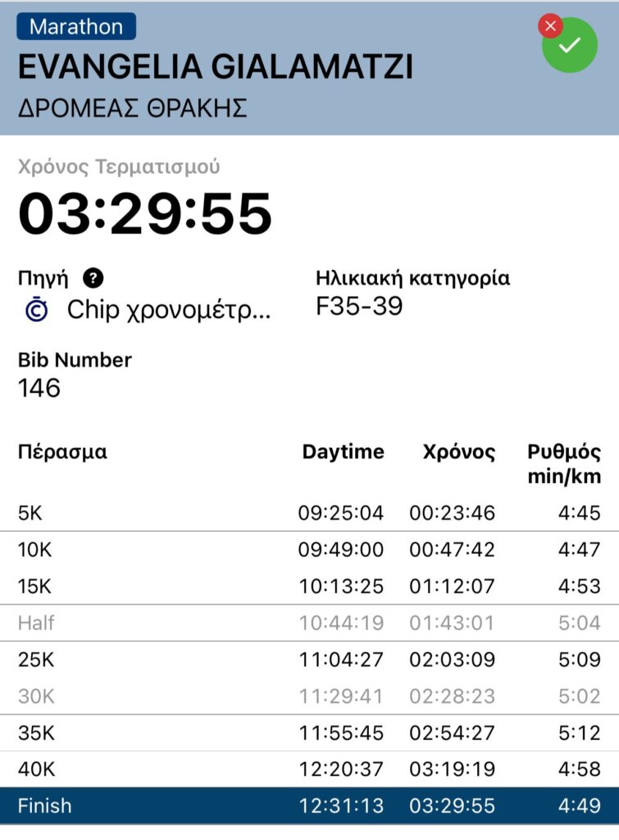Tap the small red X badge
Viewport: 619px width, 840px height.
click(550, 26)
